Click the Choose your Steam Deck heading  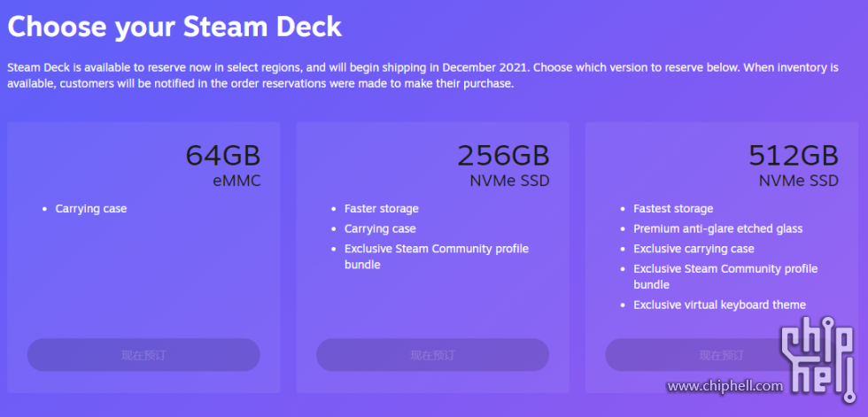[x=174, y=26]
